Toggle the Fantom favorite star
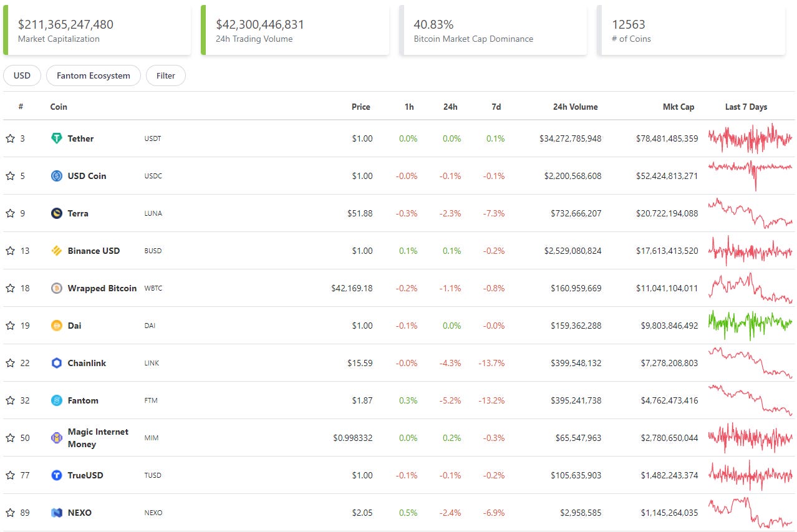 pyautogui.click(x=10, y=400)
